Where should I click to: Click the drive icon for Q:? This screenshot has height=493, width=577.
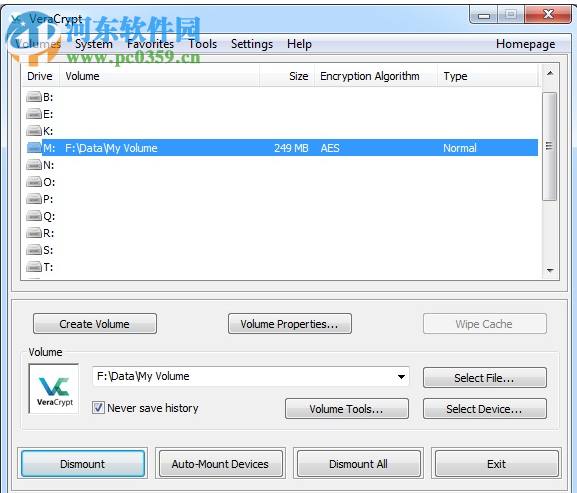(34, 216)
